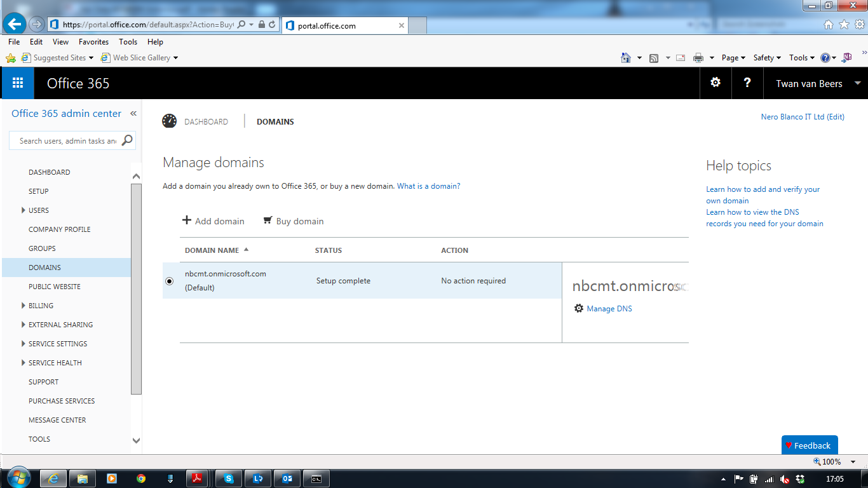Click the Dashboard gauge icon in breadcrumb
The width and height of the screenshot is (868, 488).
point(169,121)
